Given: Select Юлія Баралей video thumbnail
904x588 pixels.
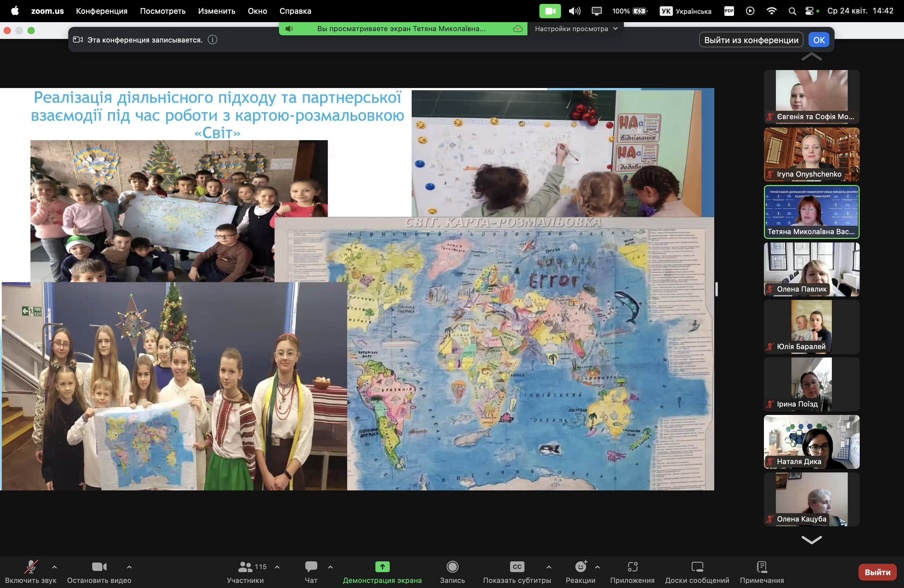Looking at the screenshot, I should pyautogui.click(x=812, y=327).
